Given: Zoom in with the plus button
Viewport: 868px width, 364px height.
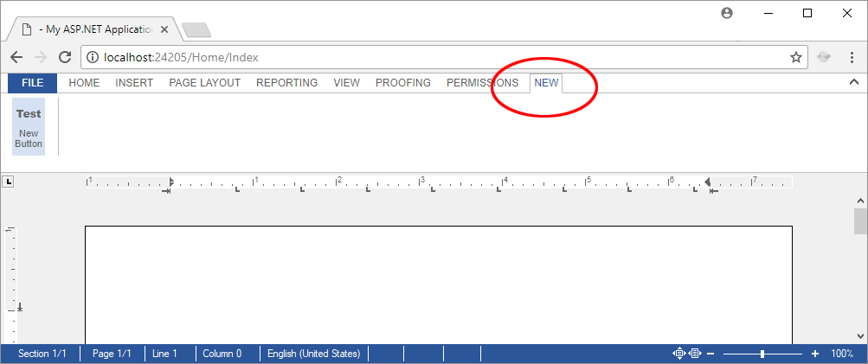Looking at the screenshot, I should click(x=815, y=354).
